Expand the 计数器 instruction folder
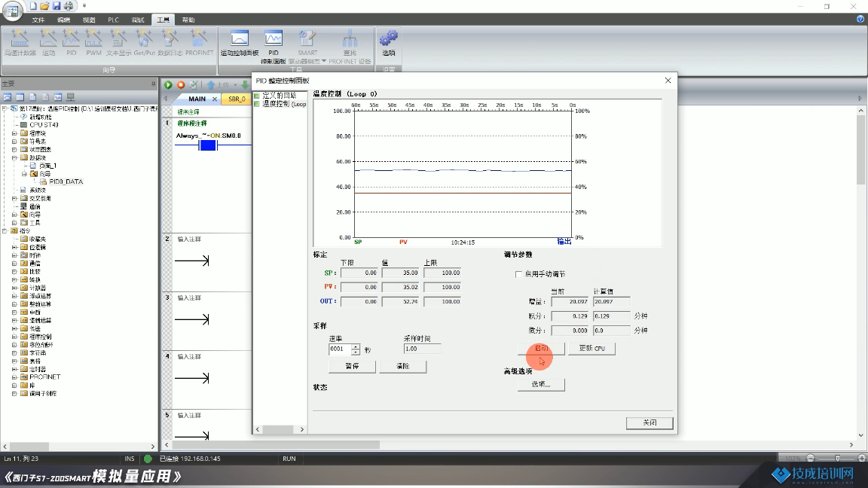The width and height of the screenshot is (868, 488). click(14, 288)
